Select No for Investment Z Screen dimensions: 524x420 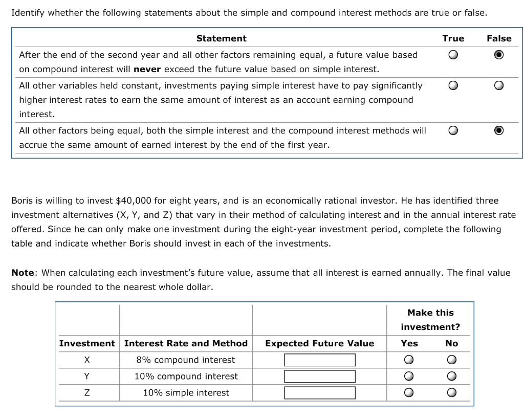click(451, 392)
